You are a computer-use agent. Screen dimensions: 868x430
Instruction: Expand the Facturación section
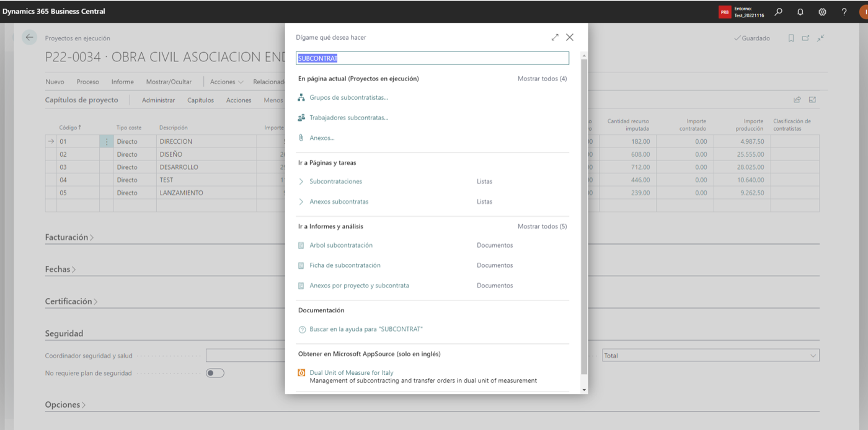pyautogui.click(x=69, y=237)
